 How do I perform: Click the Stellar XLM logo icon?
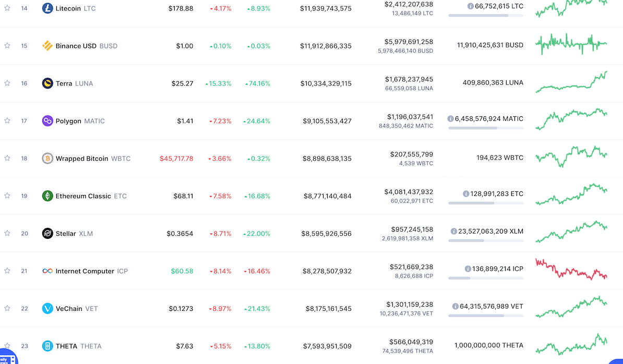coord(47,234)
